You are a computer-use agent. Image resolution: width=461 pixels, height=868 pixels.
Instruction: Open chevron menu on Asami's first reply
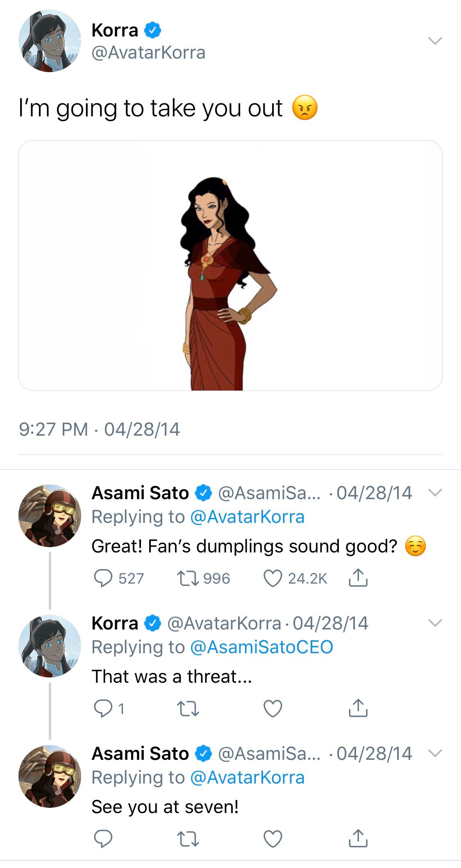[x=435, y=492]
